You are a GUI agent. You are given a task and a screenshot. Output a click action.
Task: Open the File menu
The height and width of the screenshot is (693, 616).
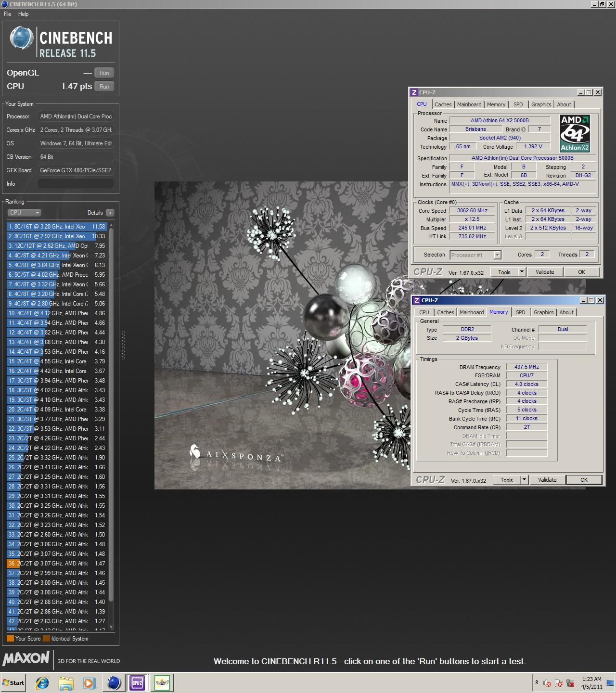click(8, 14)
